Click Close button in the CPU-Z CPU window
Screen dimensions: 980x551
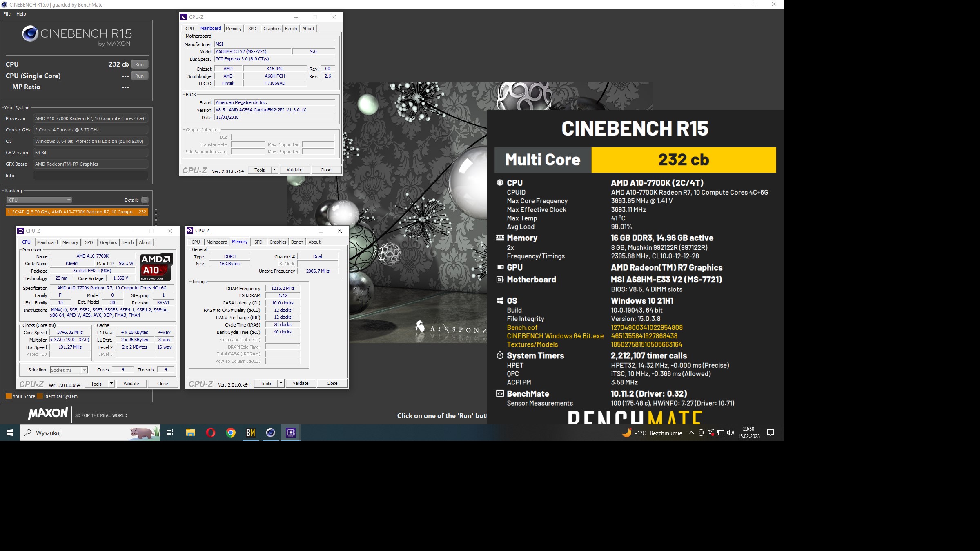pos(163,384)
